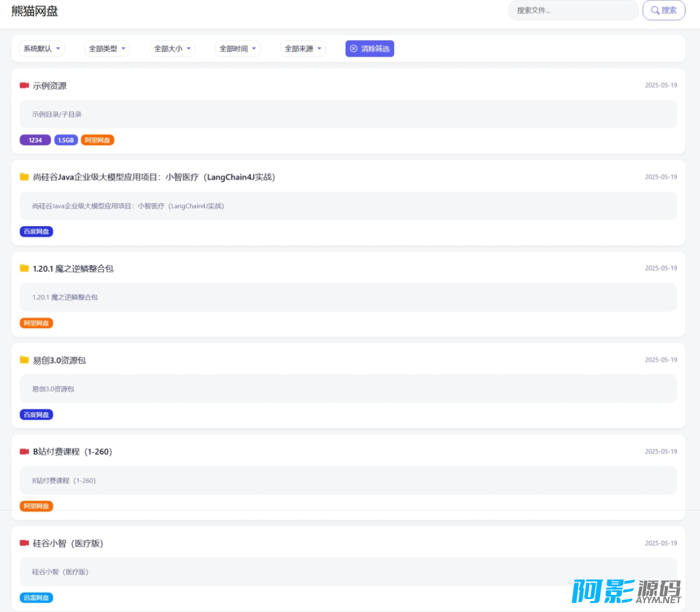Click the 百度网盘 tag under 易创3.0资源包
The image size is (700, 612).
pos(36,415)
